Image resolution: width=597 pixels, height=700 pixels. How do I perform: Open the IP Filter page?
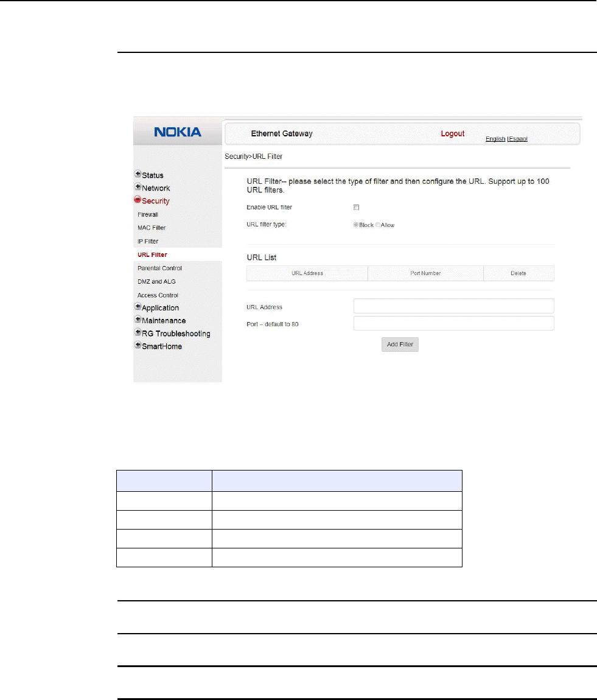click(148, 242)
